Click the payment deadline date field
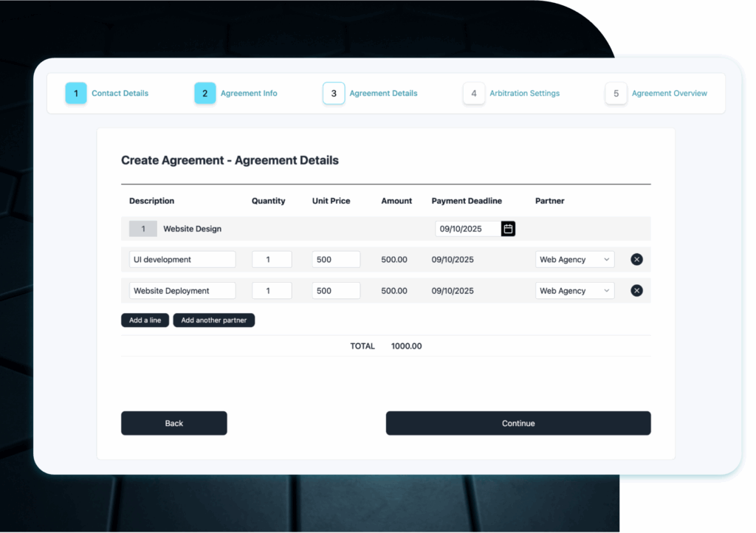Viewport: 756px width, 533px height. click(x=467, y=229)
